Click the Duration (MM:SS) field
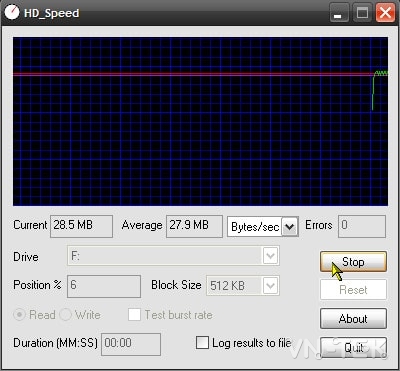 131,344
